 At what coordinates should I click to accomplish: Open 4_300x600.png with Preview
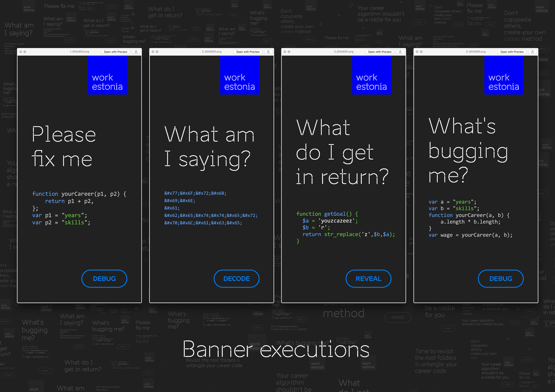512,52
